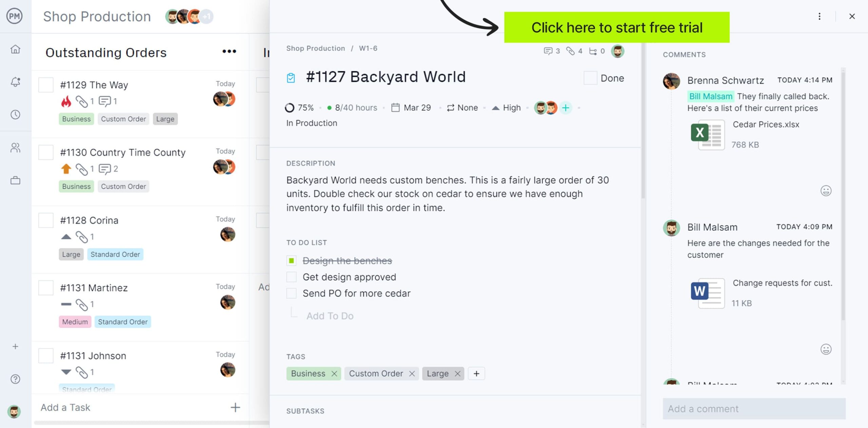This screenshot has height=428, width=868.
Task: Open the vertical three-dot menu top right
Action: [819, 16]
